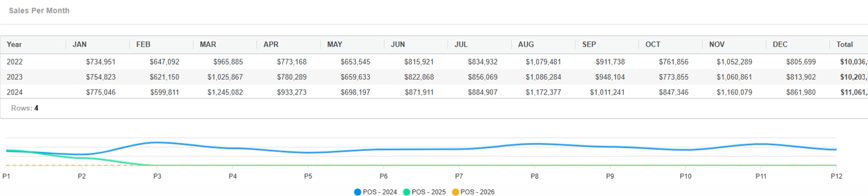This screenshot has width=868, height=196.
Task: Click the Rows: 4 count footer
Action: tap(25, 108)
